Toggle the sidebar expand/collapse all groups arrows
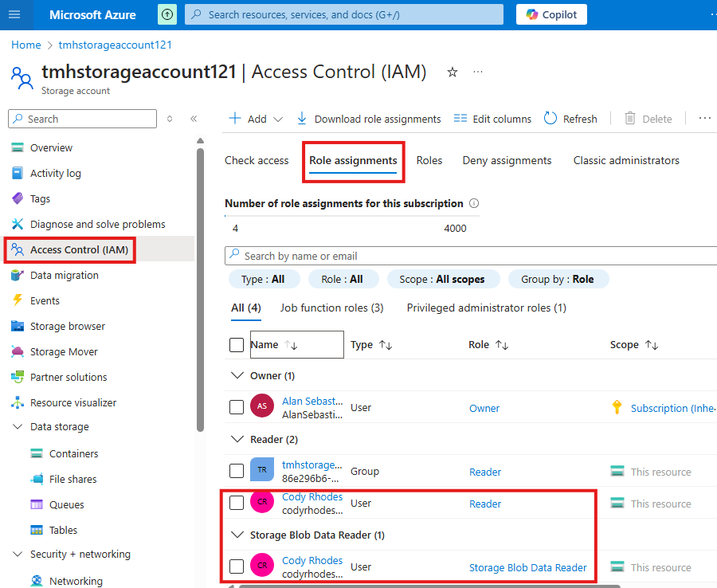The image size is (717, 588). (x=170, y=119)
